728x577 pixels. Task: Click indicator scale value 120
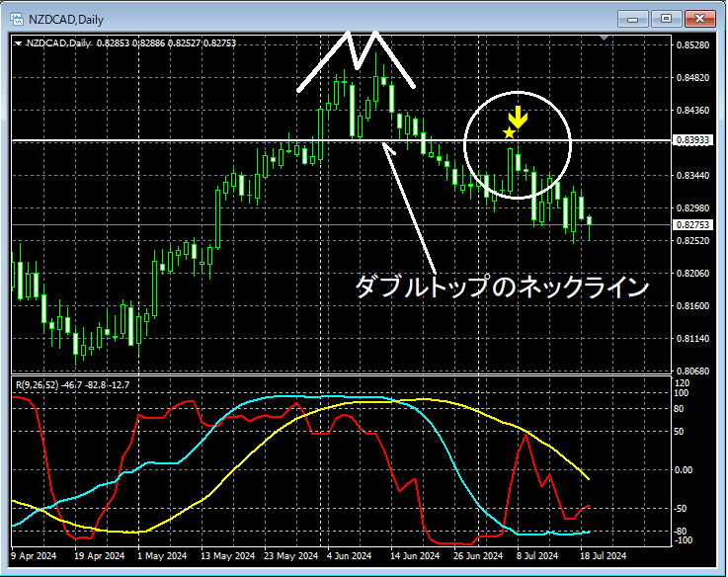pyautogui.click(x=682, y=383)
